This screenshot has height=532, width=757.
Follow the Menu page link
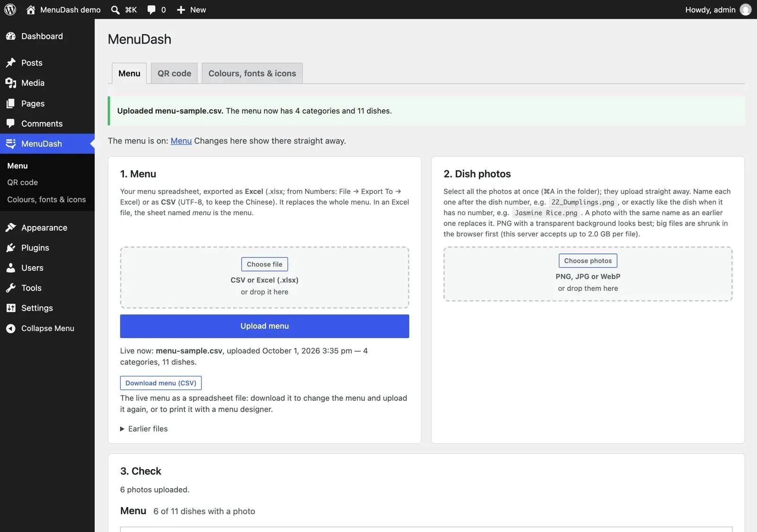click(181, 141)
